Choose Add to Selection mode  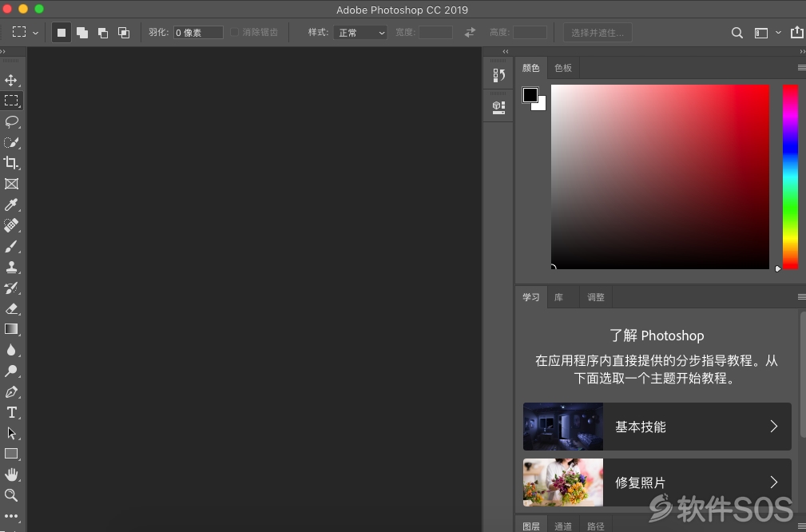(81, 33)
